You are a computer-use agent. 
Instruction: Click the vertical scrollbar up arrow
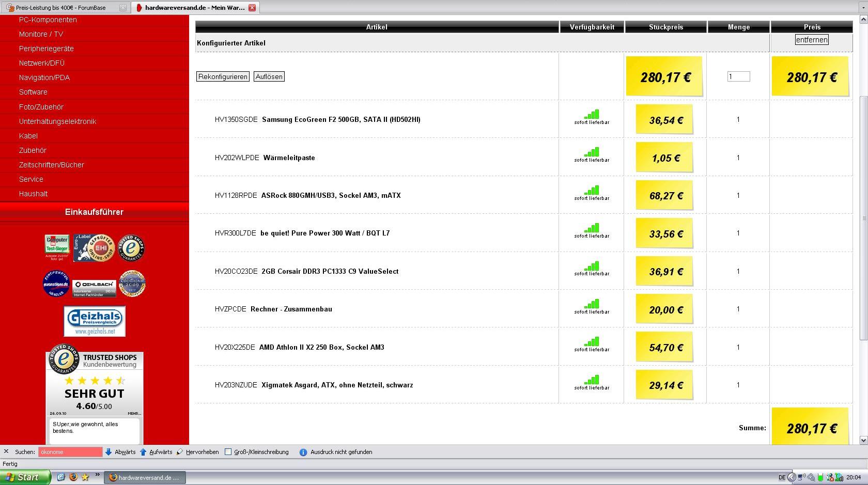863,19
